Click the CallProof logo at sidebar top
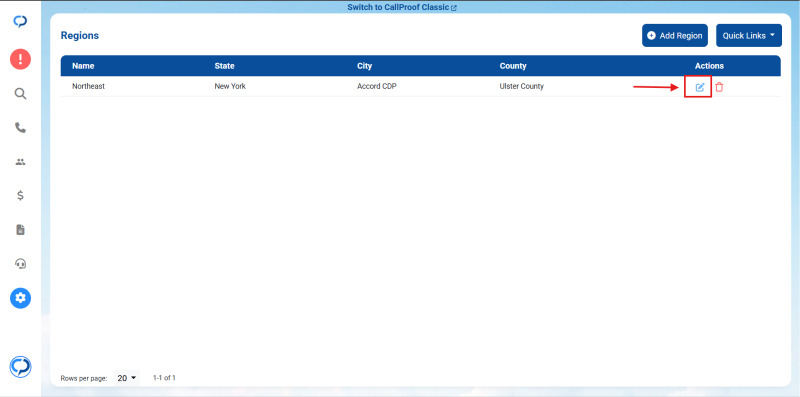 (x=20, y=21)
